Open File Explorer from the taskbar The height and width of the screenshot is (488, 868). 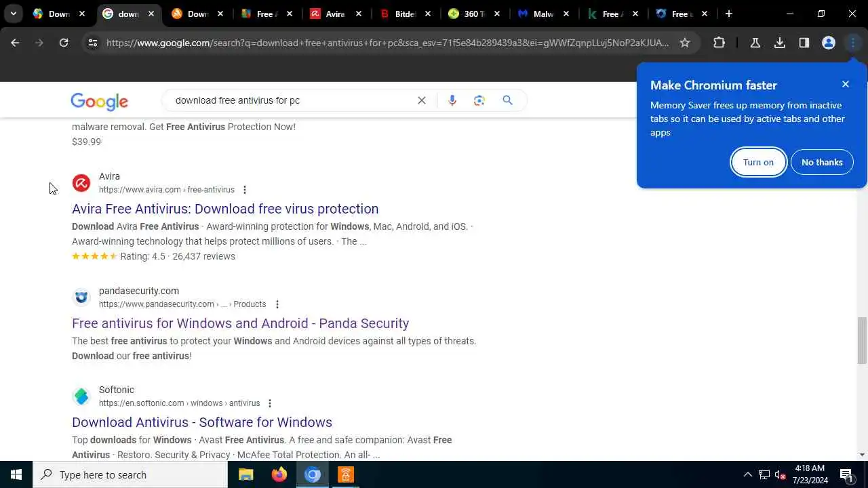pyautogui.click(x=246, y=474)
